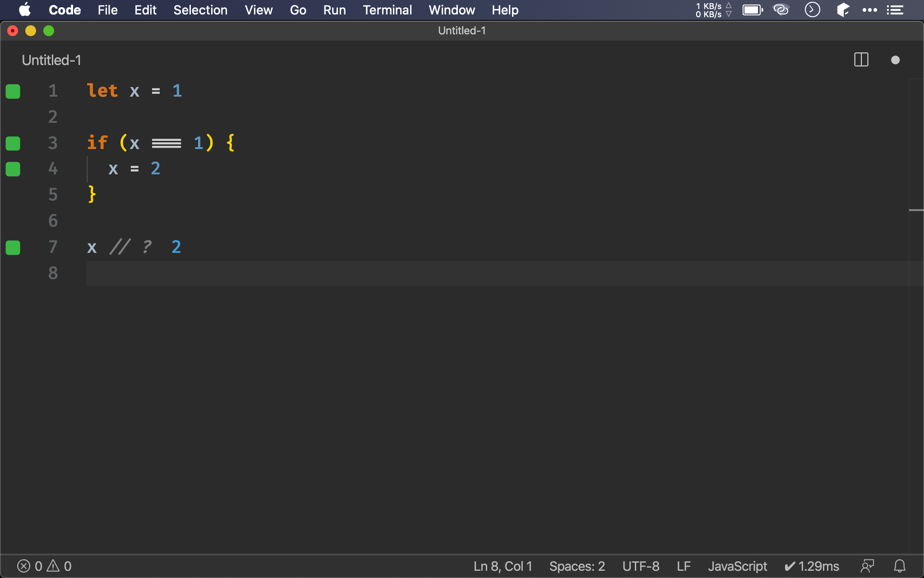Open the Terminal menu
Image resolution: width=924 pixels, height=578 pixels.
pos(387,10)
